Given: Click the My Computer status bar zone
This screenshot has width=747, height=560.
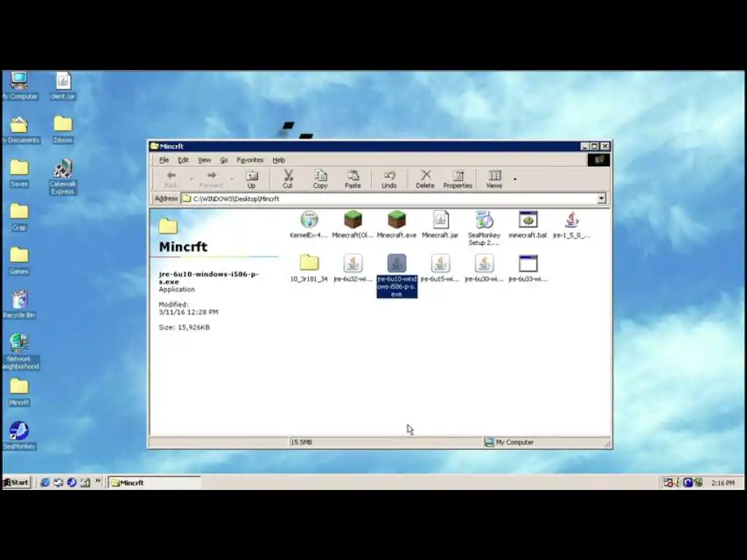Looking at the screenshot, I should [546, 443].
